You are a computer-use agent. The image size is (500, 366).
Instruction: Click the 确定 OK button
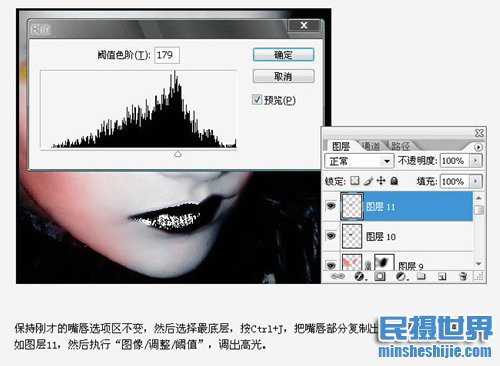283,55
